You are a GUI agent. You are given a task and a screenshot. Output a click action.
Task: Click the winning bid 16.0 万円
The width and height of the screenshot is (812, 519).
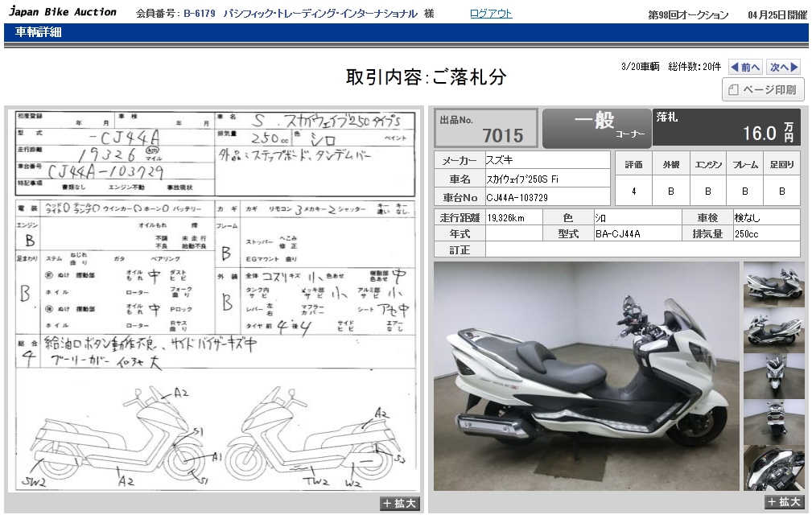tap(768, 133)
